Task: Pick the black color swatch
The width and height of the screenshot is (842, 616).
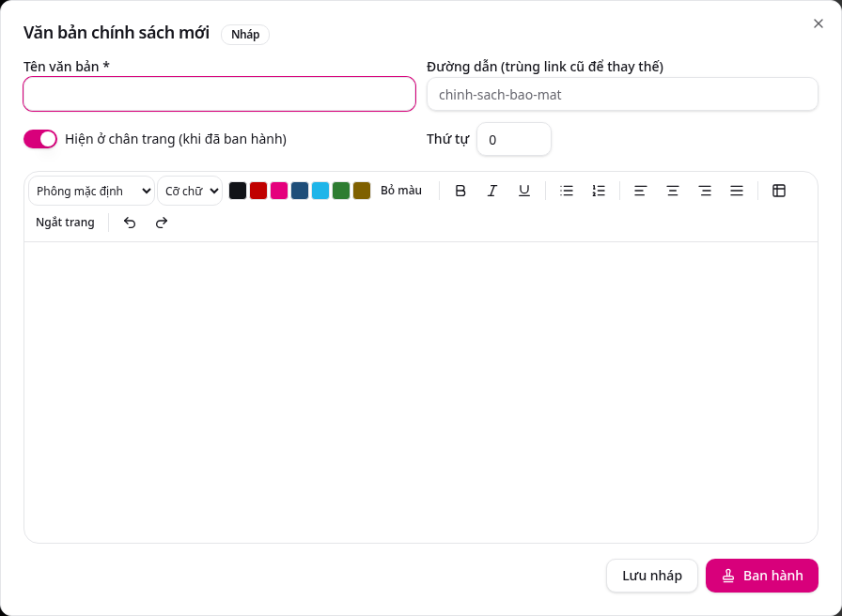Action: [x=238, y=191]
